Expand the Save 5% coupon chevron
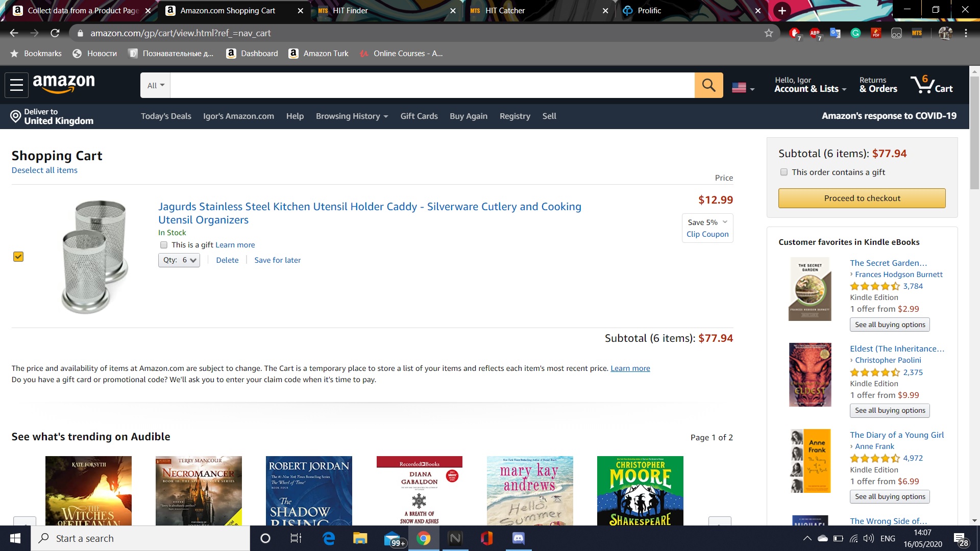The height and width of the screenshot is (551, 980). point(725,222)
